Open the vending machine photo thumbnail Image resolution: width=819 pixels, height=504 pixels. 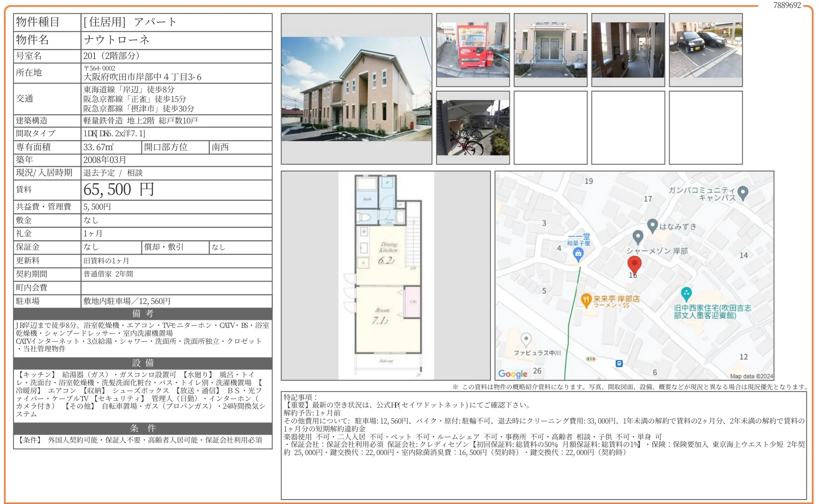[473, 50]
